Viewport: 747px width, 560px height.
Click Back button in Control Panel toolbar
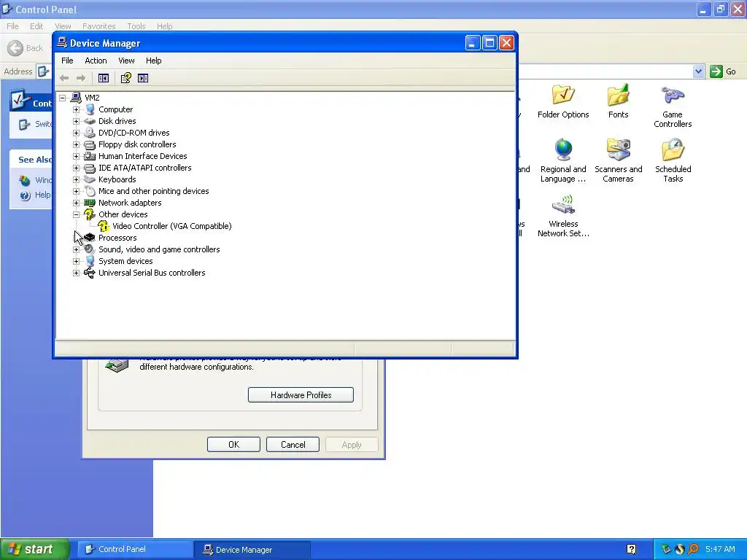pyautogui.click(x=26, y=48)
